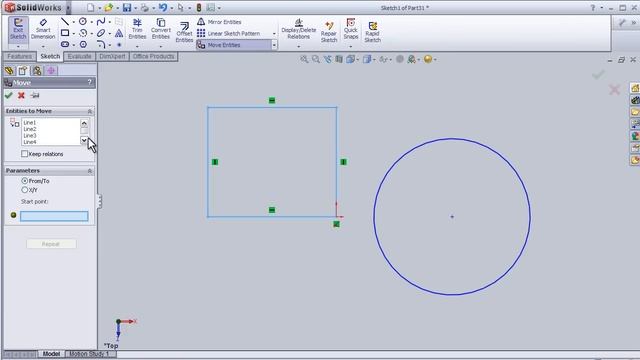Screen dimensions: 640x360
Task: Select the Ellipse sketch tool
Action: pos(101,33)
